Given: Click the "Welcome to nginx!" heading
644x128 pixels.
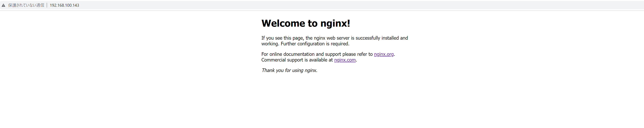Looking at the screenshot, I should (306, 23).
